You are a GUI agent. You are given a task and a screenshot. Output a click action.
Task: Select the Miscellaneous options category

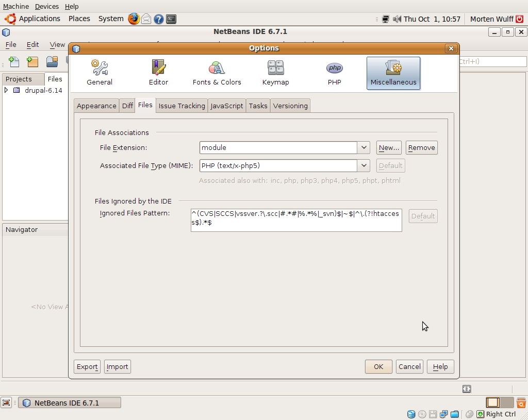tap(393, 73)
